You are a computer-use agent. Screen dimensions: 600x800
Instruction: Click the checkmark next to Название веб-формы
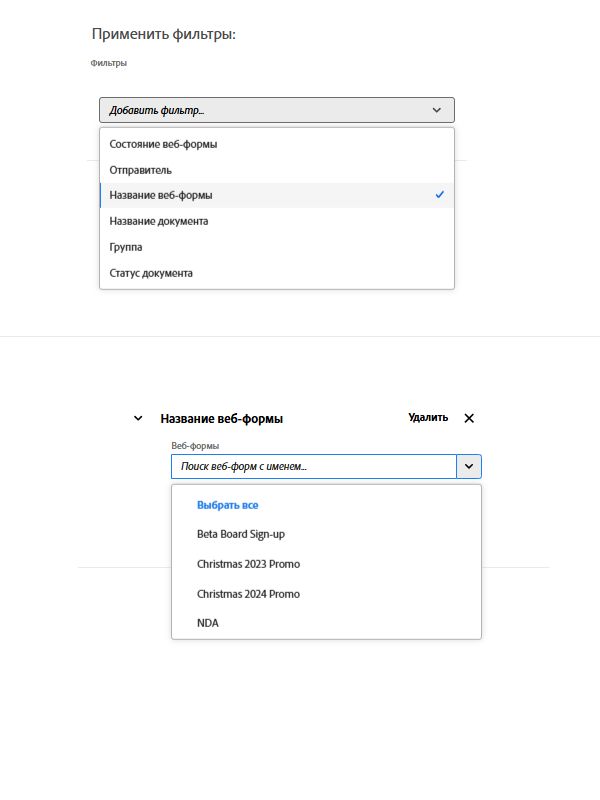[x=440, y=195]
